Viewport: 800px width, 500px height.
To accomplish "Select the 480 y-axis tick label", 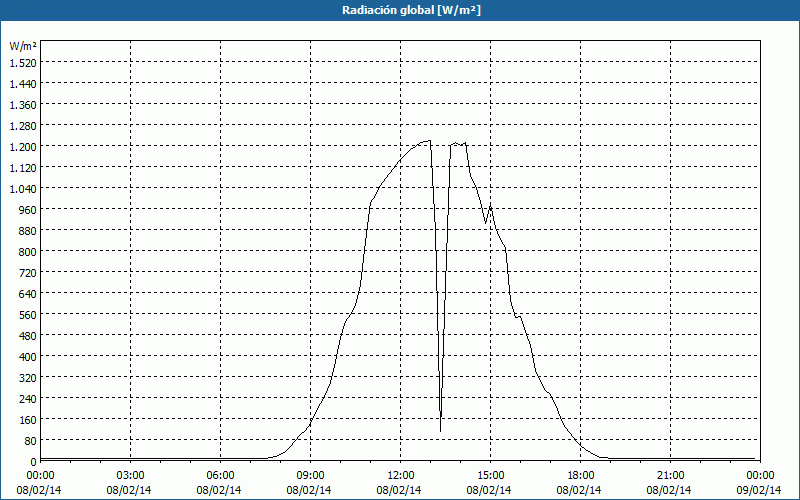I will coord(29,336).
